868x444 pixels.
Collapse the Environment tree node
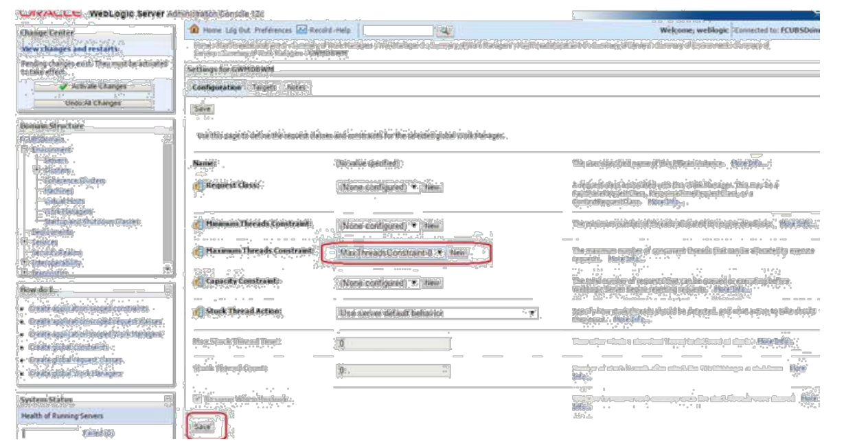25,148
